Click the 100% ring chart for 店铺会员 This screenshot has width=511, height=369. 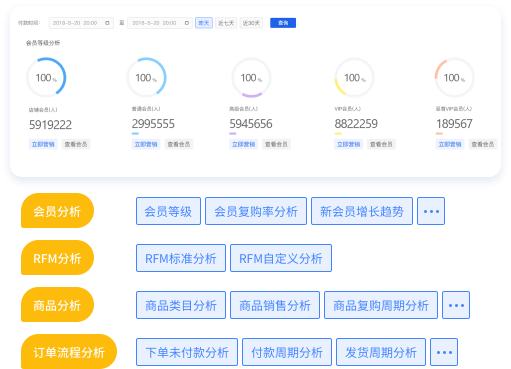coord(46,78)
